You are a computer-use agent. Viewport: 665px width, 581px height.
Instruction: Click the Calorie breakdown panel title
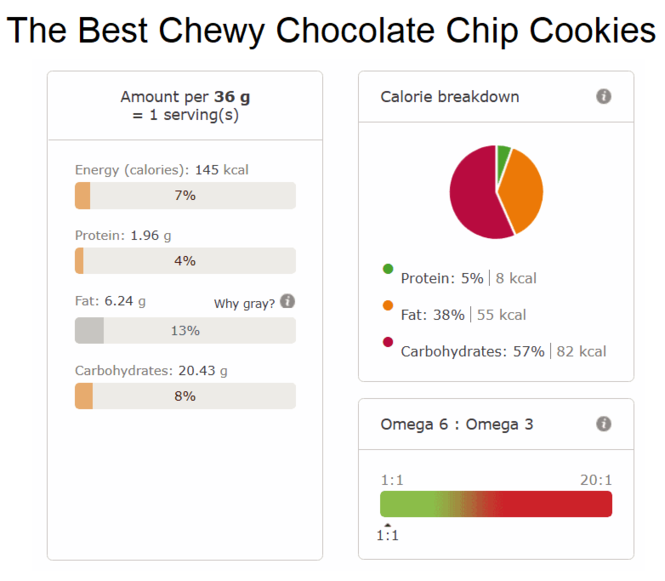click(450, 97)
